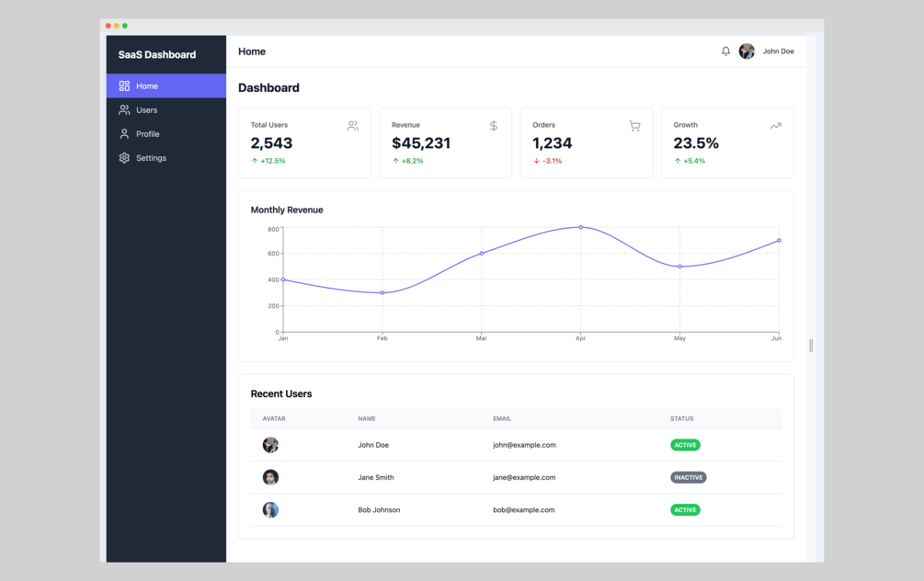Click the notification bell icon

[x=725, y=51]
